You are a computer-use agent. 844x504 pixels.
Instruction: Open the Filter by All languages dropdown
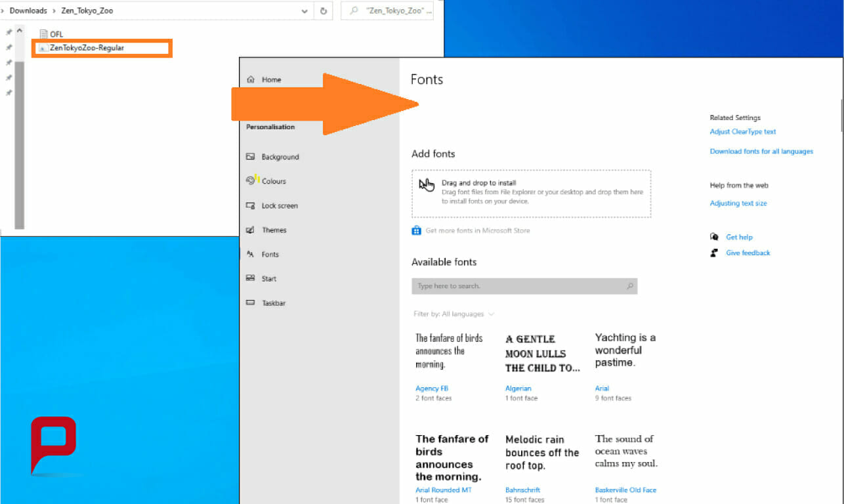click(454, 314)
